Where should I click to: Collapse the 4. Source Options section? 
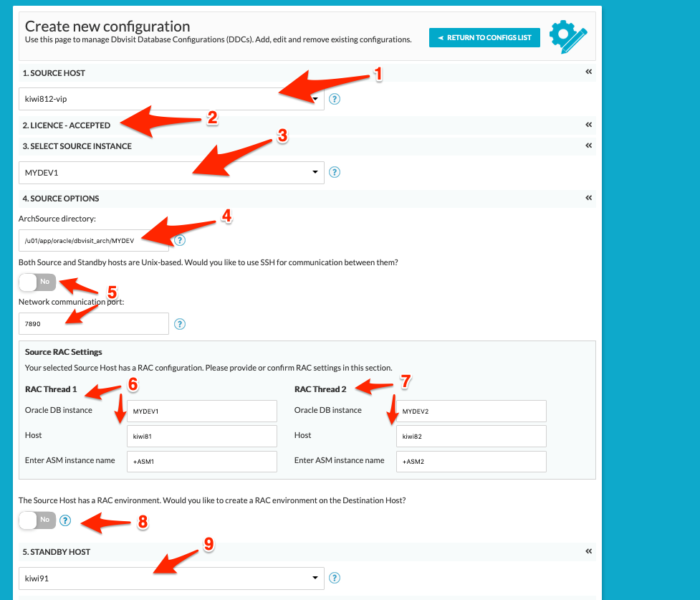coord(589,198)
